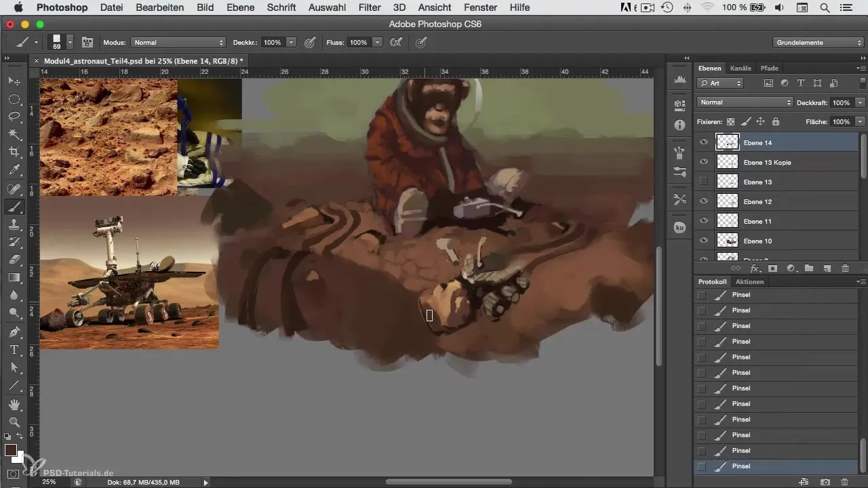Create new snapshot in Protokoll panel
The width and height of the screenshot is (868, 488).
[825, 482]
